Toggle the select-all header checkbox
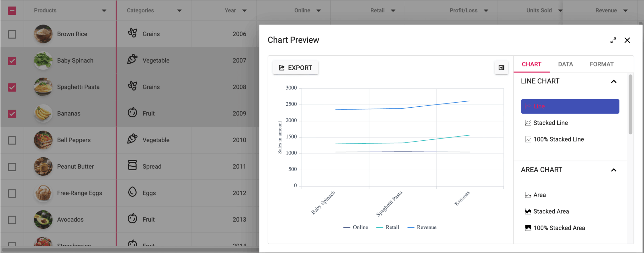 click(12, 11)
